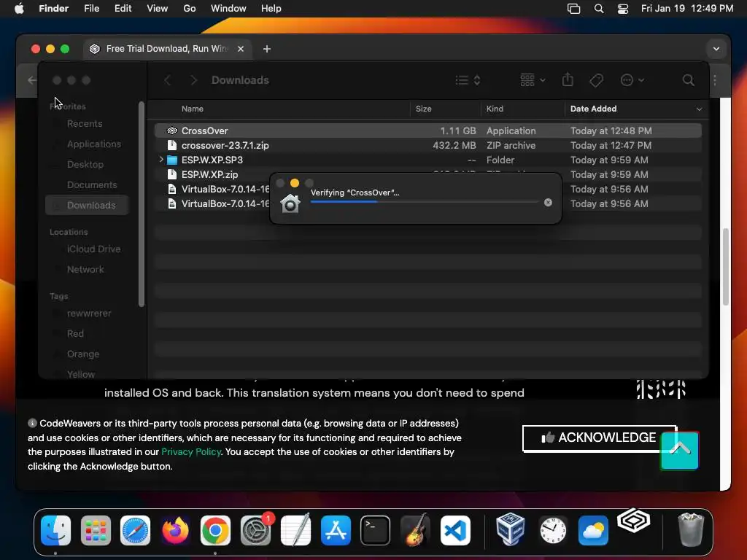Open the action (more) dropdown menu
Viewport: 747px width, 560px height.
pyautogui.click(x=632, y=80)
